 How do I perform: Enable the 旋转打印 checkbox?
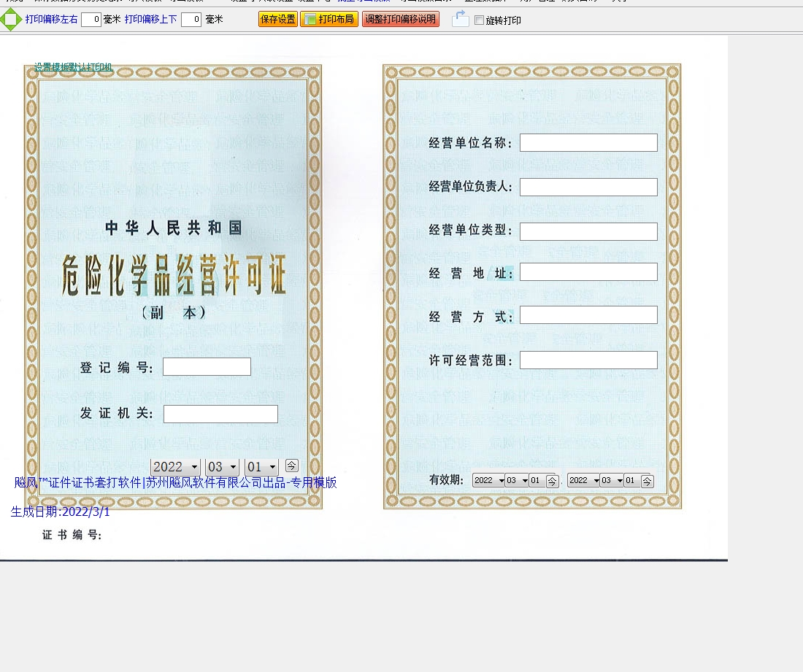[x=480, y=20]
